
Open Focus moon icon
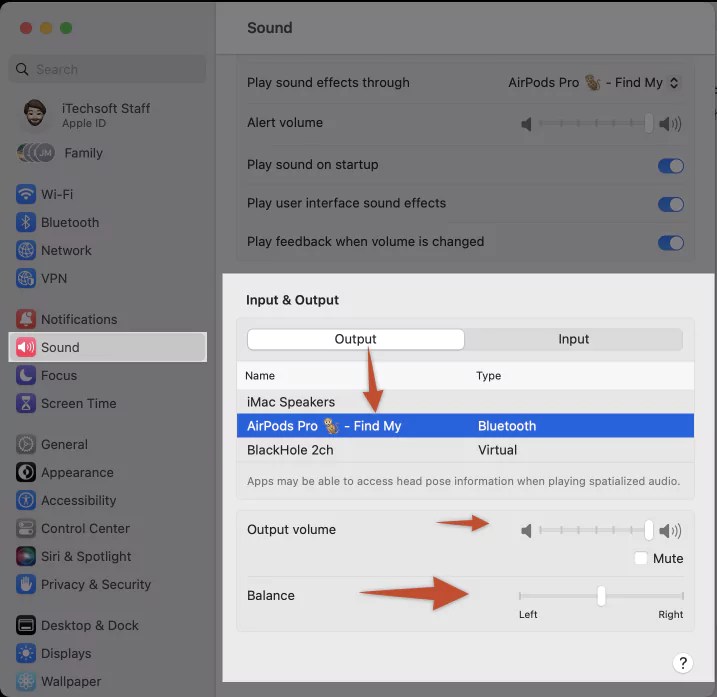coord(26,375)
